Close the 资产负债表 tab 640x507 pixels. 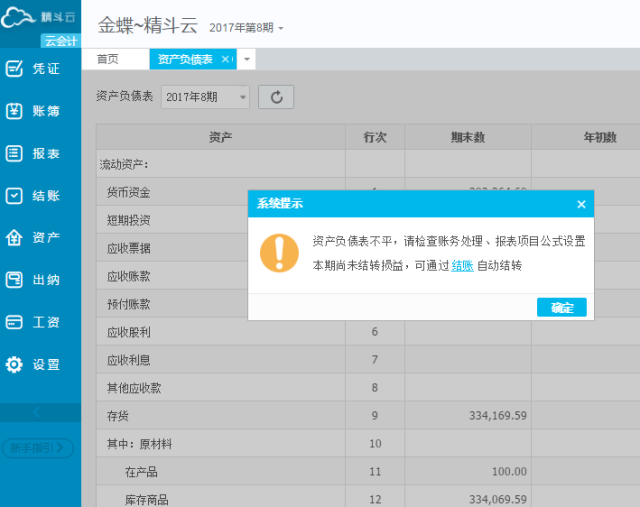coord(224,60)
